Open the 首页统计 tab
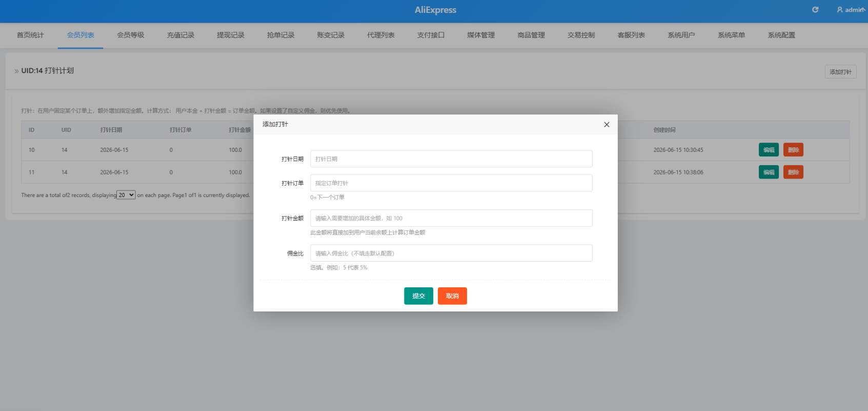The image size is (868, 411). [x=30, y=35]
